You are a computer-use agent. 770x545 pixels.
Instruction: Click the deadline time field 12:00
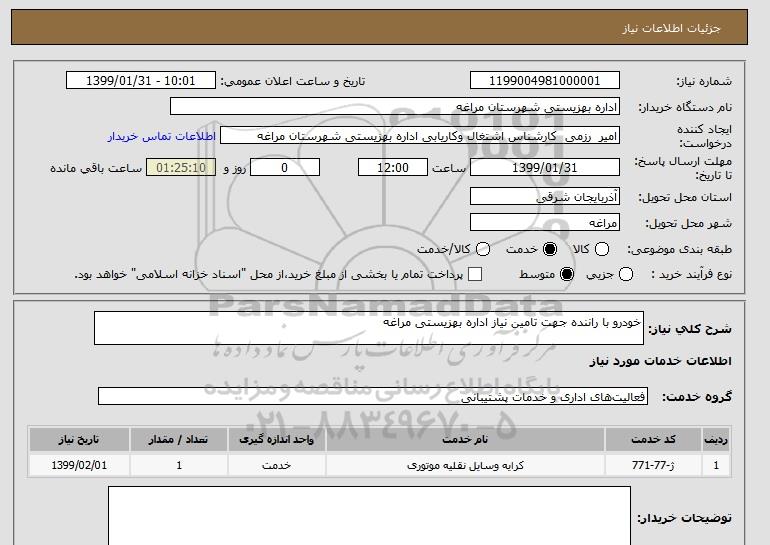pos(393,167)
